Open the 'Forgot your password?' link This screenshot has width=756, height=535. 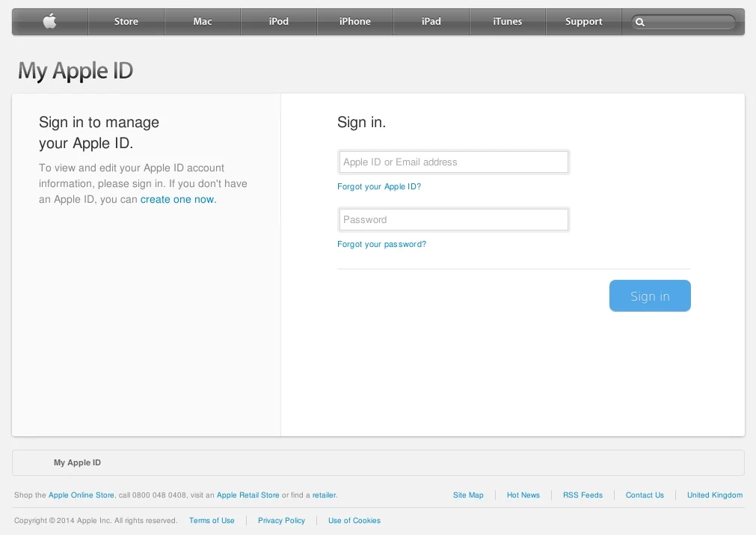381,244
